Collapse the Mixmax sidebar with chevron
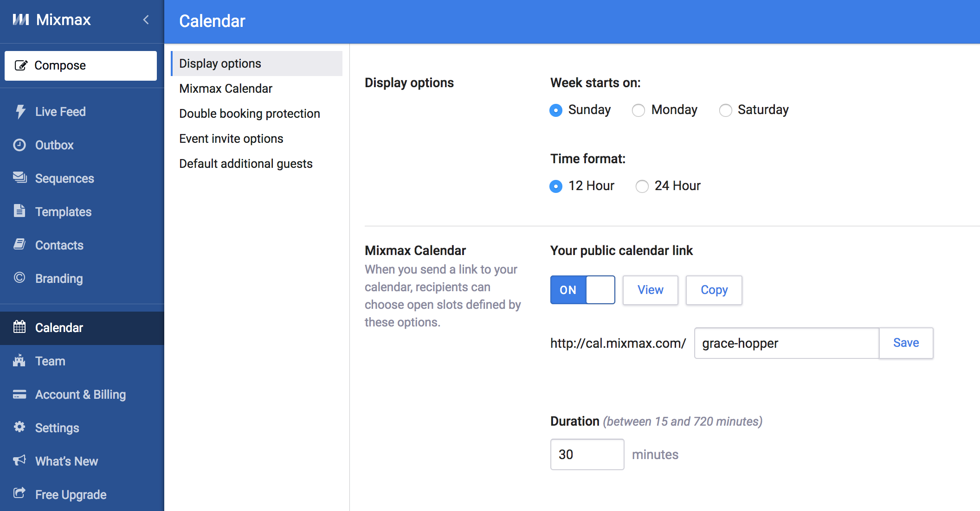The image size is (980, 511). [146, 19]
